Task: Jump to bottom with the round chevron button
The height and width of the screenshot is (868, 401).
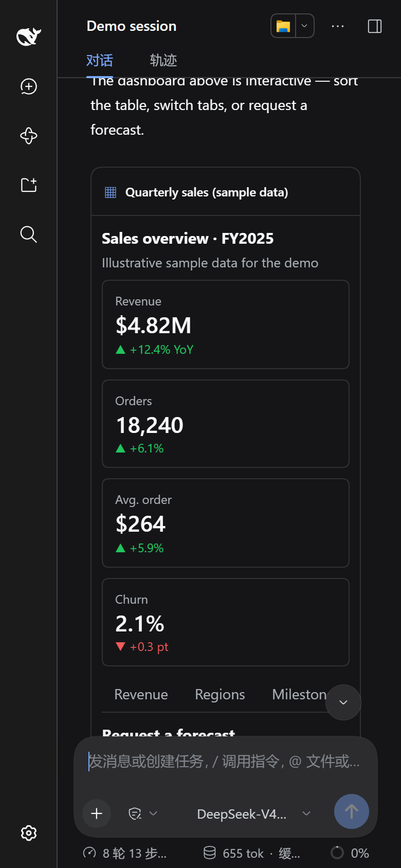Action: point(343,702)
